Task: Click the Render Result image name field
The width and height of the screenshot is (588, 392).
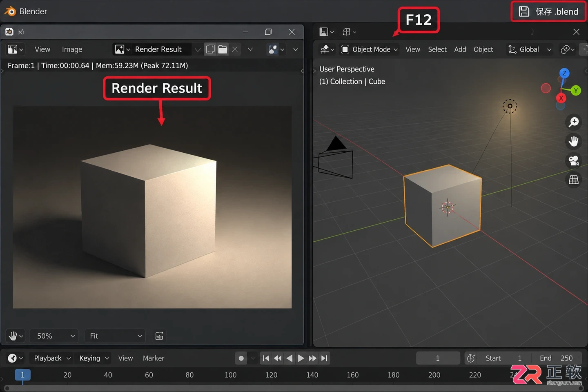Action: coord(163,49)
